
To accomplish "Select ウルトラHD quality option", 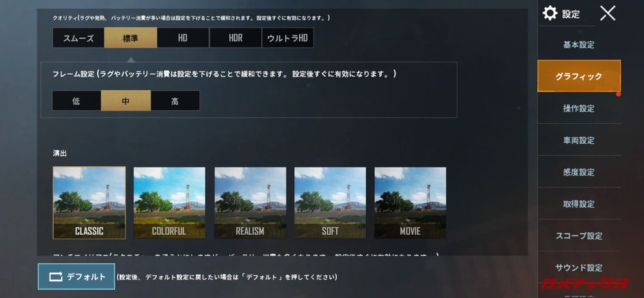I will [288, 38].
